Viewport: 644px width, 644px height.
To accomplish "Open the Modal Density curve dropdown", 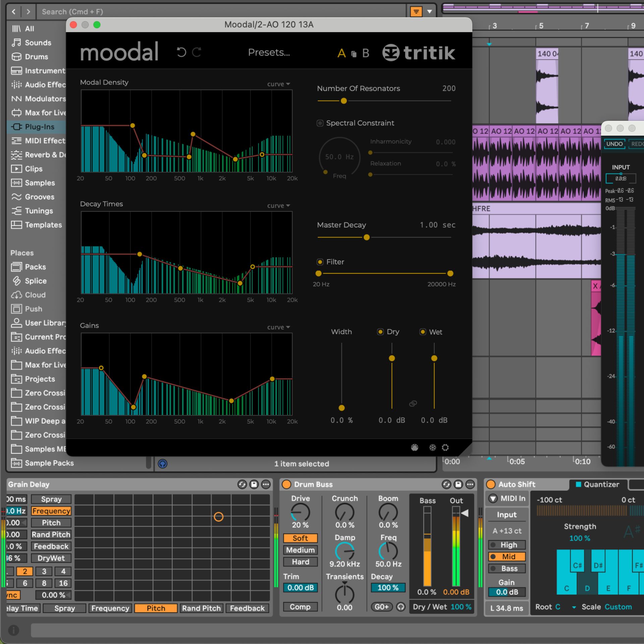I will (278, 84).
